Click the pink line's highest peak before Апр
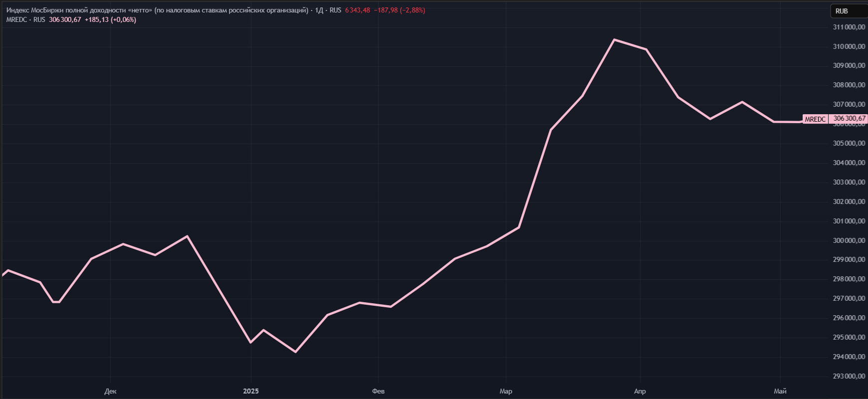The height and width of the screenshot is (399, 868). (614, 39)
